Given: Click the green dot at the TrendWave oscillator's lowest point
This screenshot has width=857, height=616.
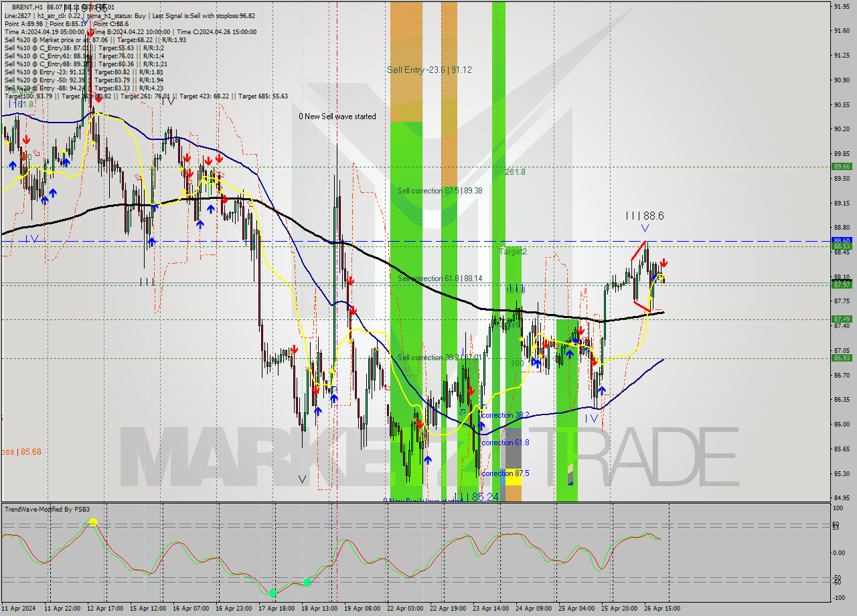Looking at the screenshot, I should (272, 593).
